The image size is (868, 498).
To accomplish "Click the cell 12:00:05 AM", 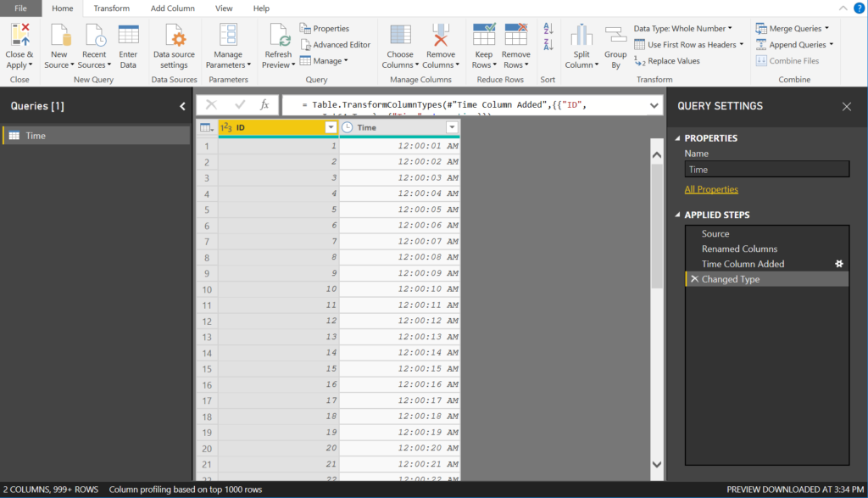I will [x=400, y=210].
